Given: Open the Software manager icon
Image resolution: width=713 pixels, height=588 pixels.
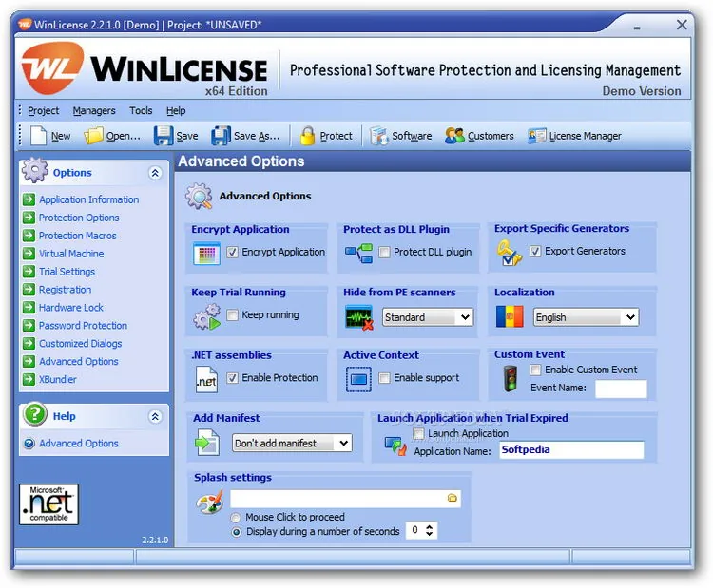Looking at the screenshot, I should (x=378, y=136).
